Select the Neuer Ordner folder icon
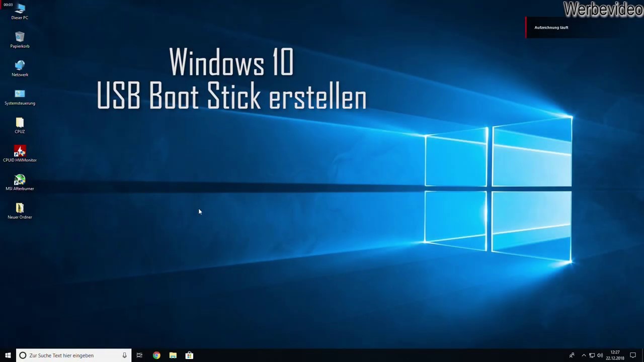The image size is (644, 362). [x=20, y=211]
